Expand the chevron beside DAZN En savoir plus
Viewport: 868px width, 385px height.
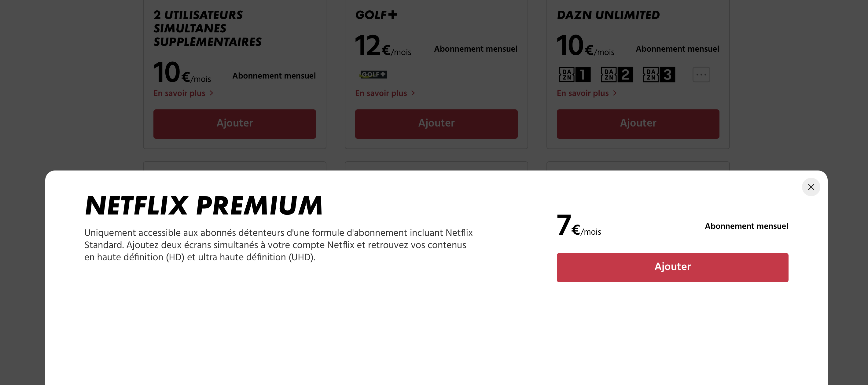pyautogui.click(x=615, y=93)
